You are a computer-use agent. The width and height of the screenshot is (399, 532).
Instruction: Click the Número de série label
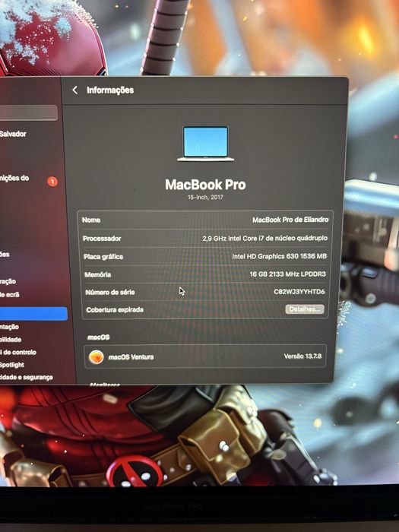click(110, 292)
